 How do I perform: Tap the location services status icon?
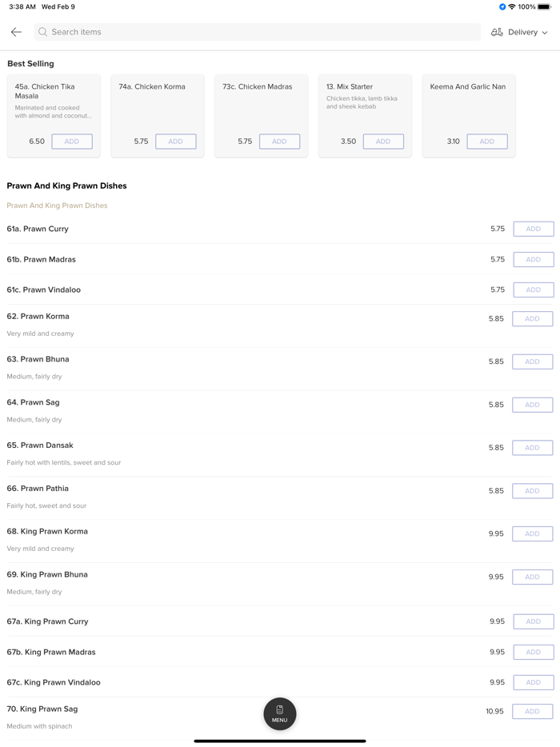click(x=502, y=7)
